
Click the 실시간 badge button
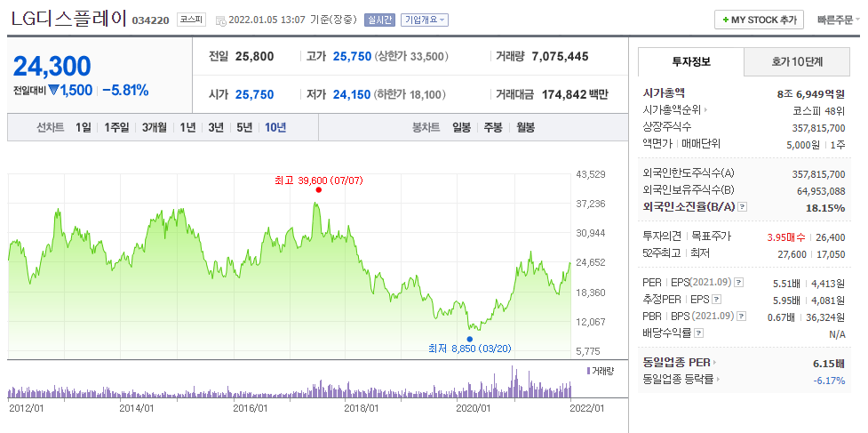[379, 20]
